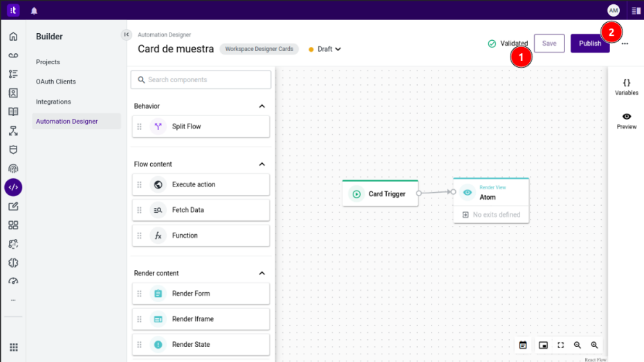Image resolution: width=644 pixels, height=362 pixels.
Task: Toggle the minimap icon on canvas
Action: 543,345
